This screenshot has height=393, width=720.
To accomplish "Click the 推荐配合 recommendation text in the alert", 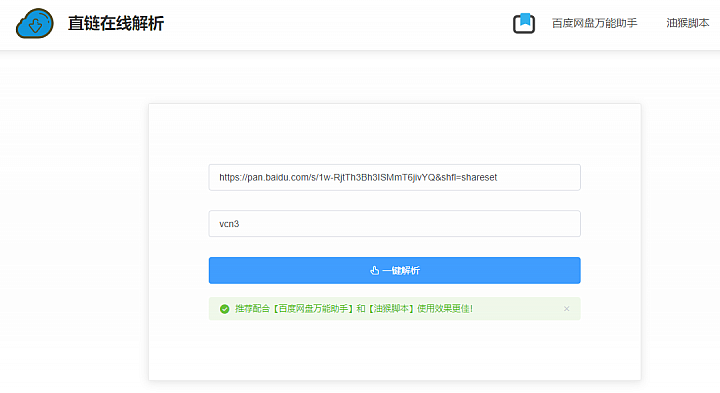I will click(x=354, y=309).
